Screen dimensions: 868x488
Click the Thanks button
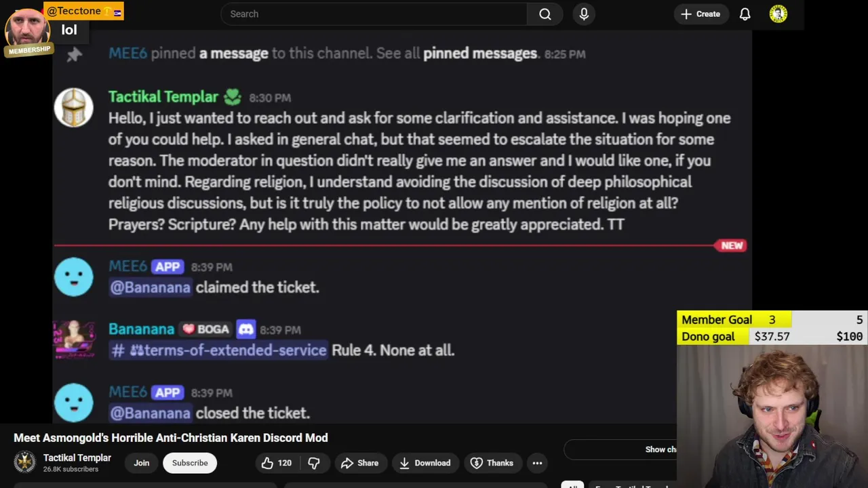pyautogui.click(x=492, y=463)
